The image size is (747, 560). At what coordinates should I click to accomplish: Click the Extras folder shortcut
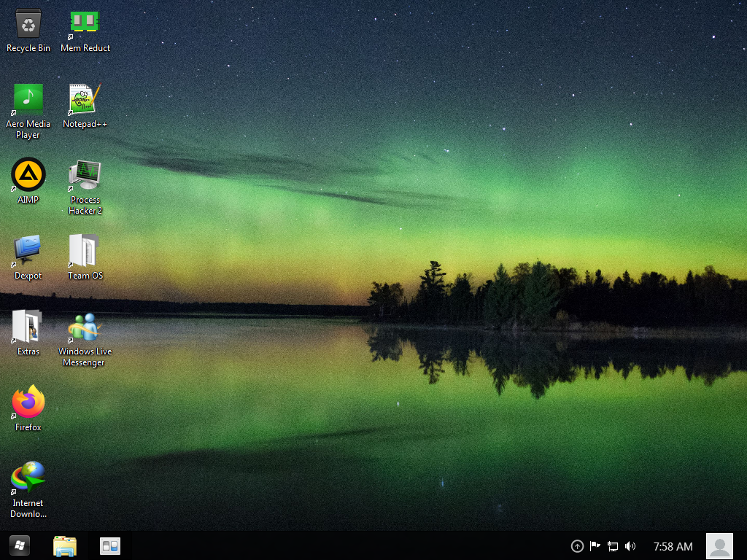28,327
